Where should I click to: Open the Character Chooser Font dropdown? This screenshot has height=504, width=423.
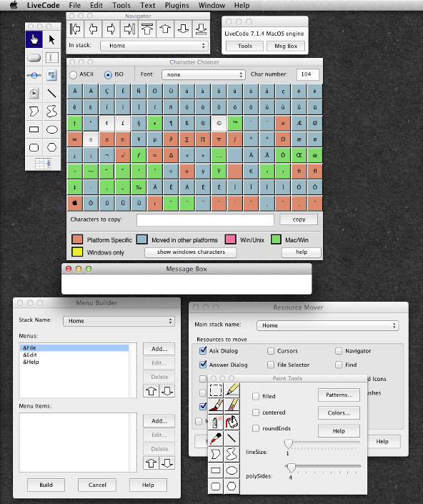204,74
